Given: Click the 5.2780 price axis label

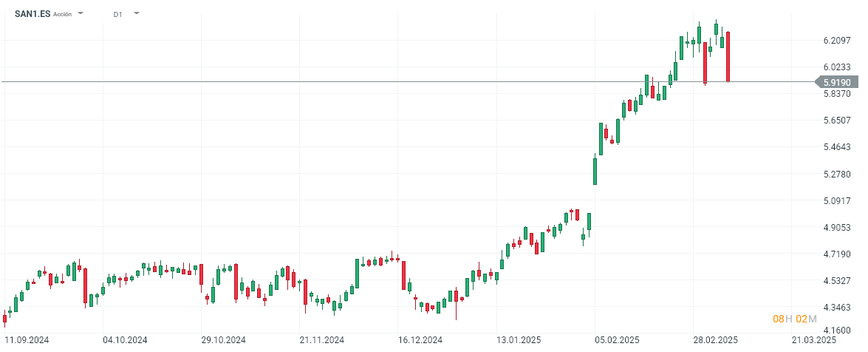Looking at the screenshot, I should tap(836, 174).
